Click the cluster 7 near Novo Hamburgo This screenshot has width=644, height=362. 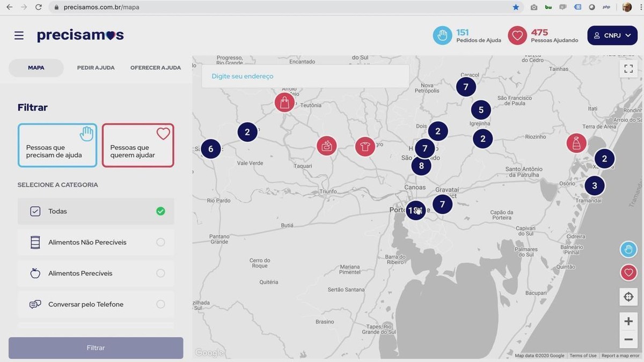point(425,149)
